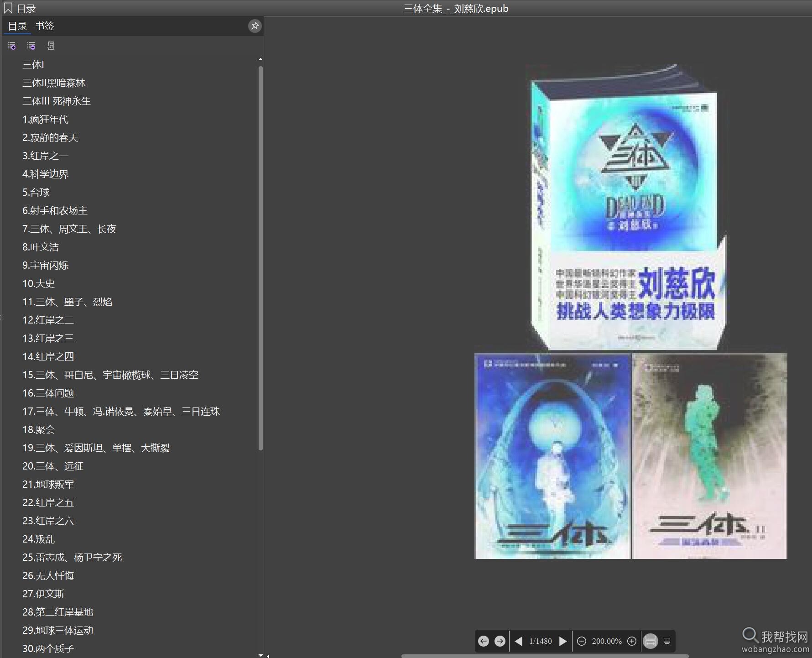Click the bookmark icon in title bar

click(x=8, y=8)
